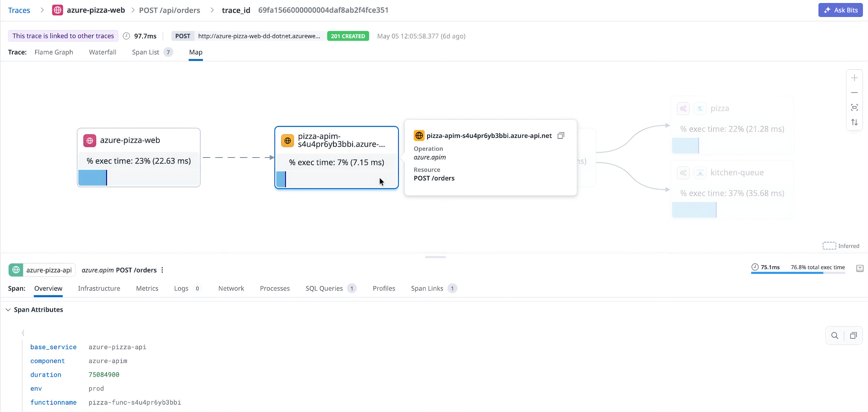
Task: Click the kitchen-queue node's queue icon
Action: (x=700, y=173)
